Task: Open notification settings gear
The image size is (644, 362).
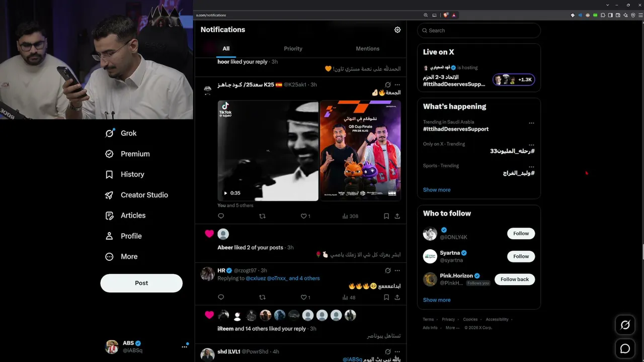Action: (397, 30)
